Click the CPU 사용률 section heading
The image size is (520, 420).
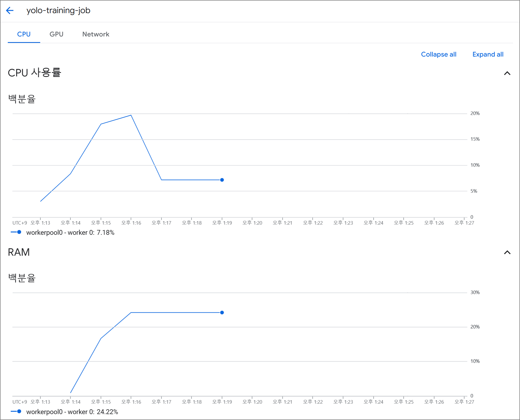click(35, 73)
